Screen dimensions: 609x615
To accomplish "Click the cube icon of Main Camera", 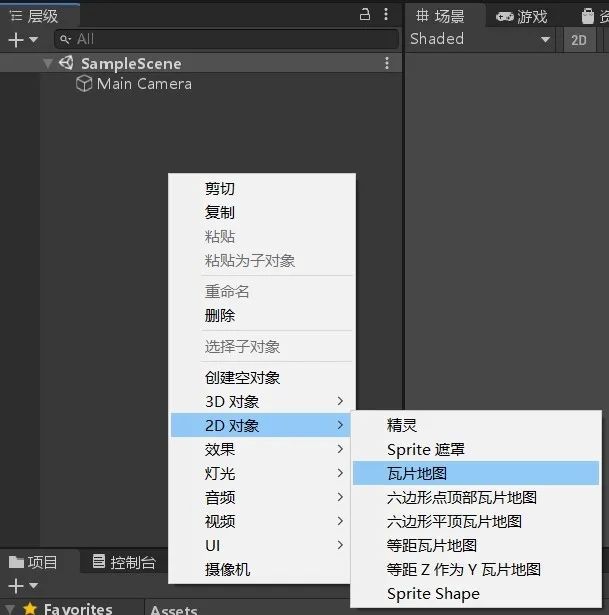I will (84, 84).
